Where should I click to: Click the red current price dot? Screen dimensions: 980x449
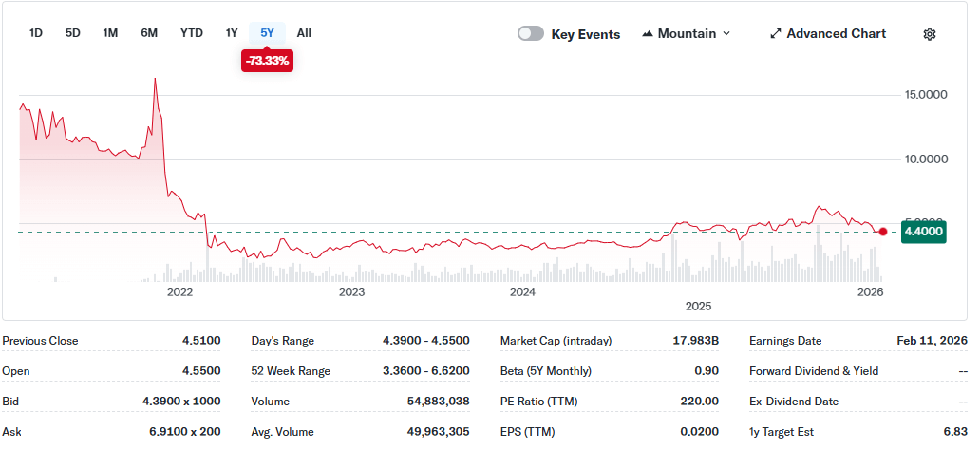[x=883, y=232]
